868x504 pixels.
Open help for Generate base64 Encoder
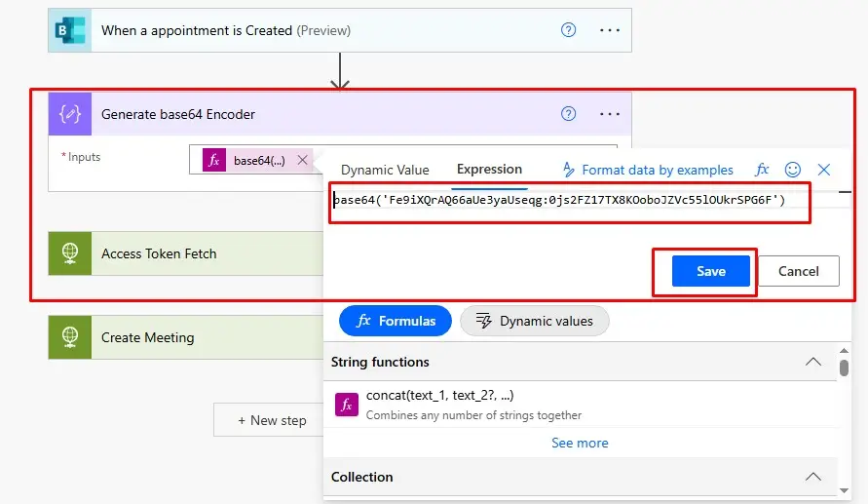coord(569,114)
